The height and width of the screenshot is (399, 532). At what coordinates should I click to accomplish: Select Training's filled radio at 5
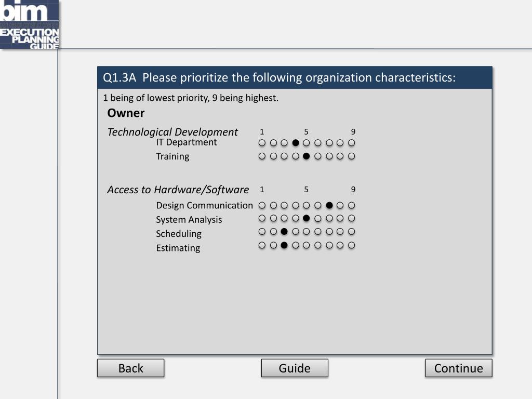click(x=306, y=156)
